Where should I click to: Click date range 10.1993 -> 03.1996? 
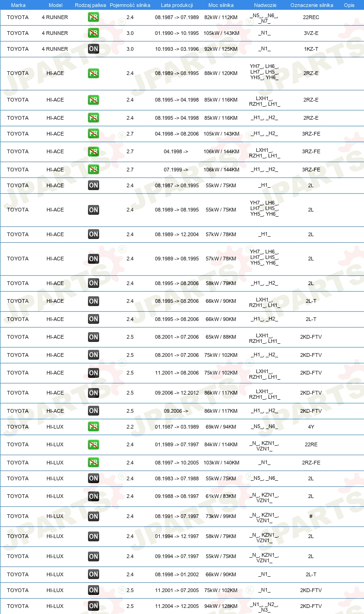[177, 49]
